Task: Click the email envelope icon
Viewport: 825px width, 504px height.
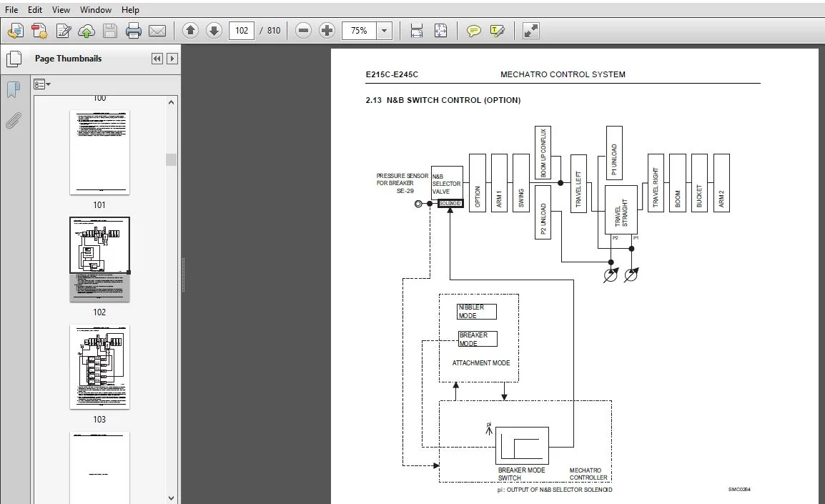Action: 157,31
